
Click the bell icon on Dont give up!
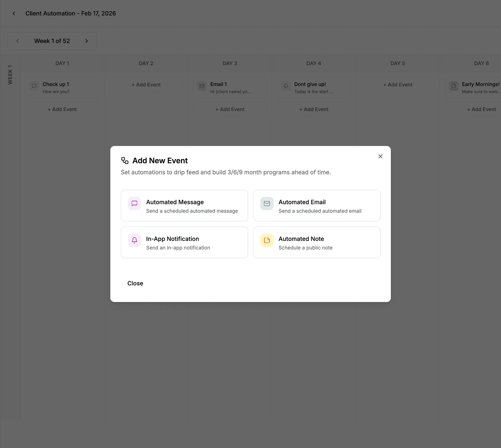tap(286, 86)
